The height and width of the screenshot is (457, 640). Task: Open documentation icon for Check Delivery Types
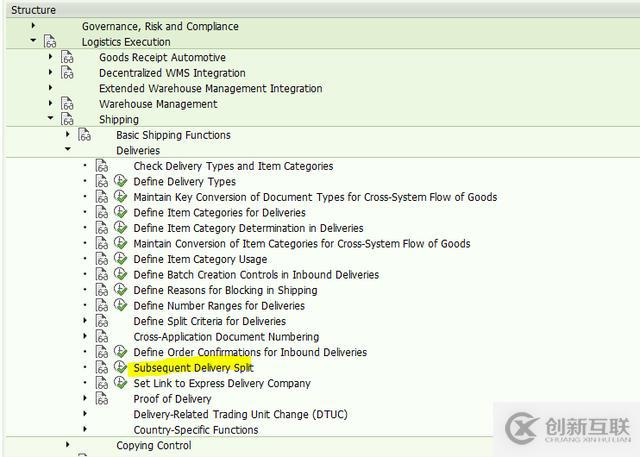(x=102, y=165)
